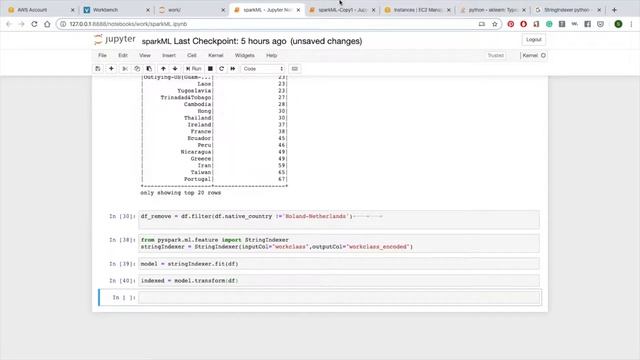Click the Portugal row in output

click(214, 179)
